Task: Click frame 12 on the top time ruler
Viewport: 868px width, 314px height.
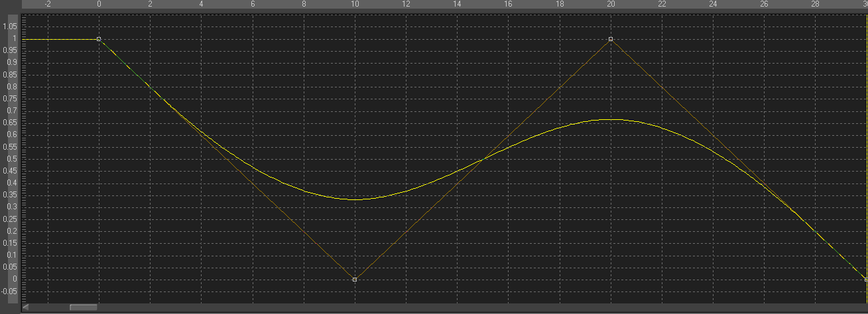Action: [x=406, y=4]
